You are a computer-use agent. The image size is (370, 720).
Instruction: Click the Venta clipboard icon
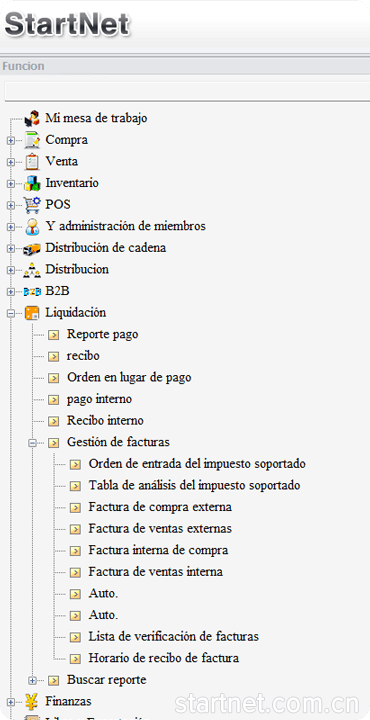(32, 161)
